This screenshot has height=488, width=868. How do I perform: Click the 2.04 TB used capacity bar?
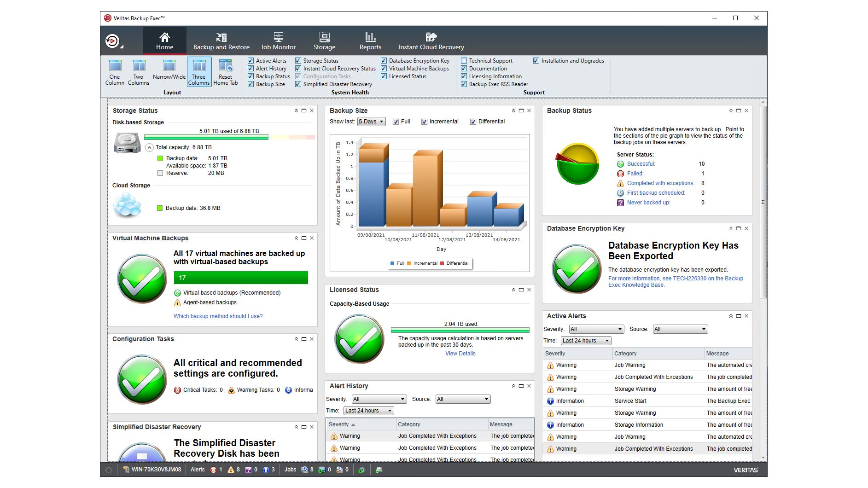[460, 330]
